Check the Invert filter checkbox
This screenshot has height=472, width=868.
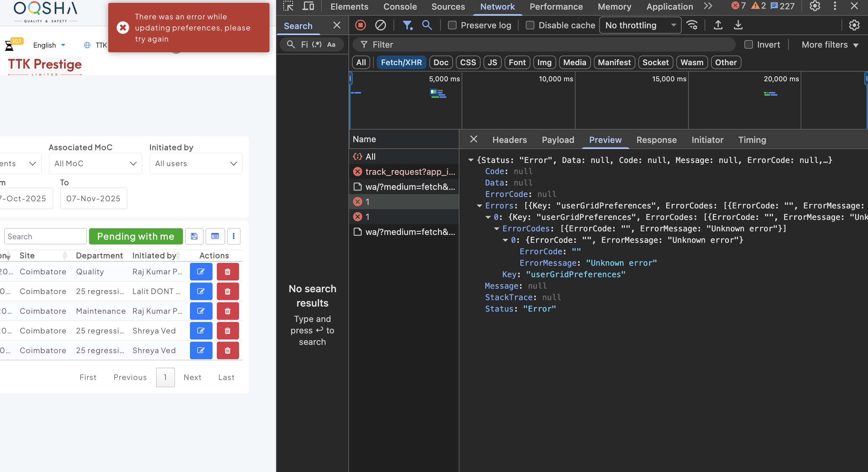click(x=749, y=45)
